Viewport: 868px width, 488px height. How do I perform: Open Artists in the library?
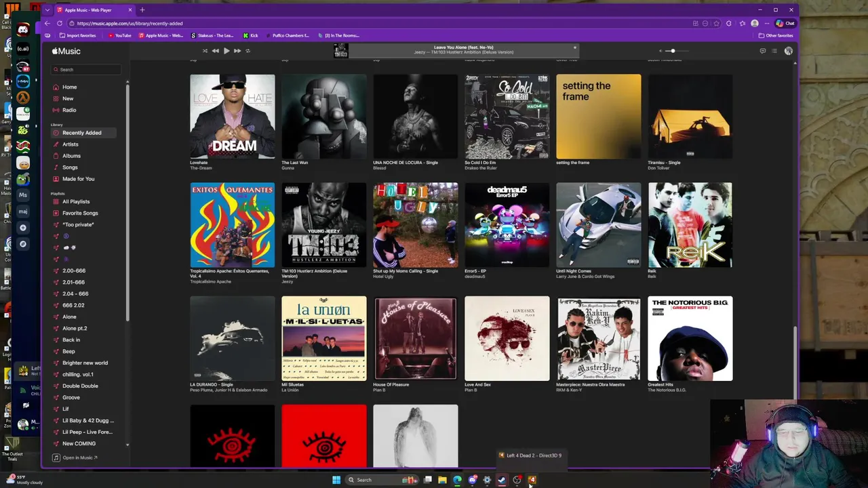point(71,144)
